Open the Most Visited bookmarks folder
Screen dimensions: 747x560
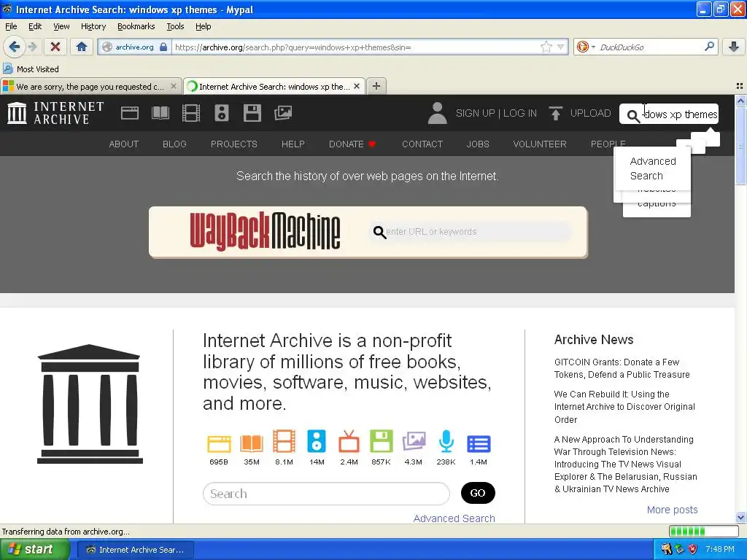(31, 69)
